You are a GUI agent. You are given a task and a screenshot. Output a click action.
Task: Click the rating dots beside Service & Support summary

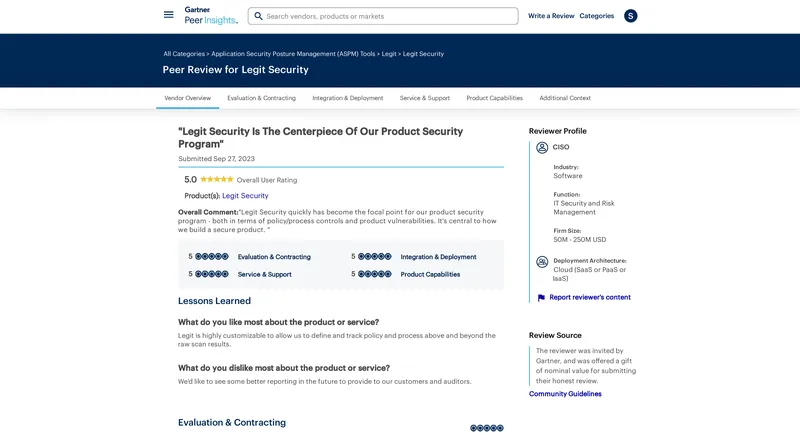[212, 274]
